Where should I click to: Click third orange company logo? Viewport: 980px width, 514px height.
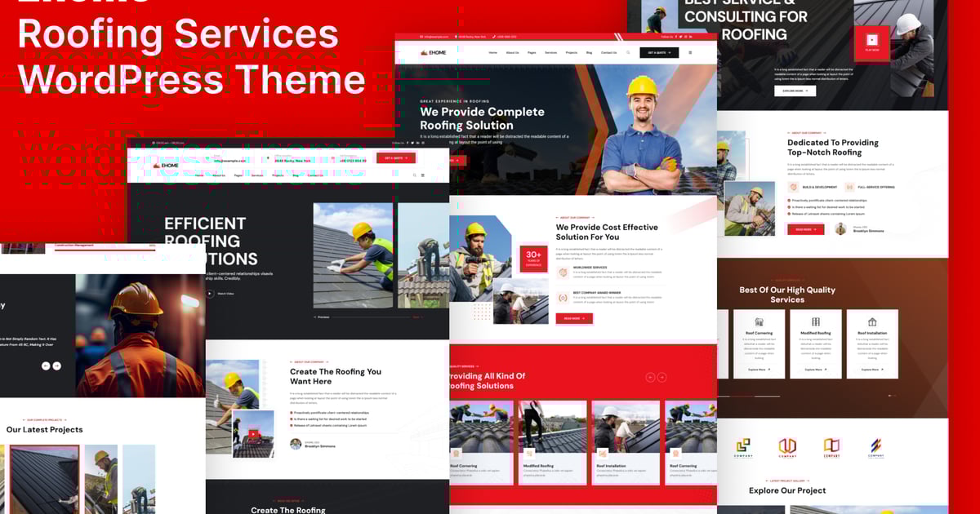[831, 448]
